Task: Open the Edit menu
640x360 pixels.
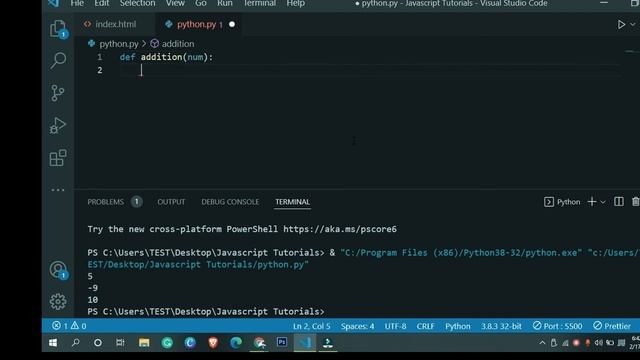Action: (101, 4)
